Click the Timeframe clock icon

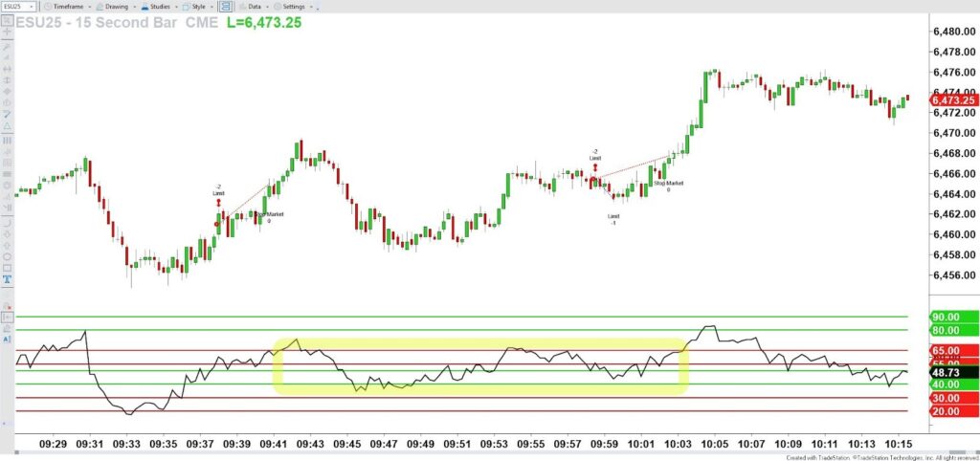pos(48,6)
